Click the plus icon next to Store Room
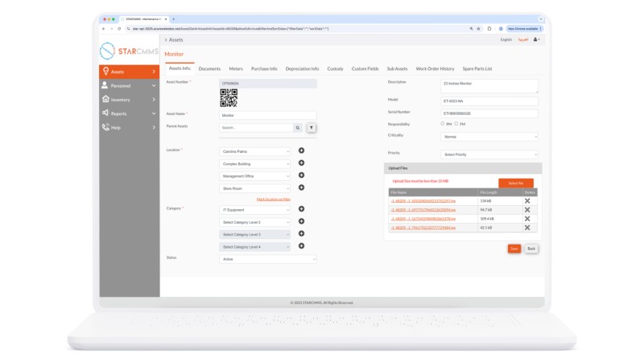 point(301,188)
